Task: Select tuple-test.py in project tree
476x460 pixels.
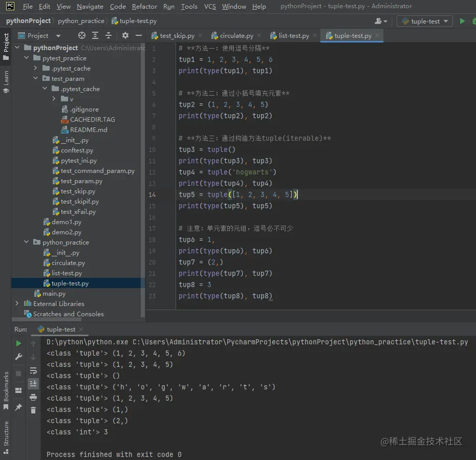Action: click(x=70, y=283)
